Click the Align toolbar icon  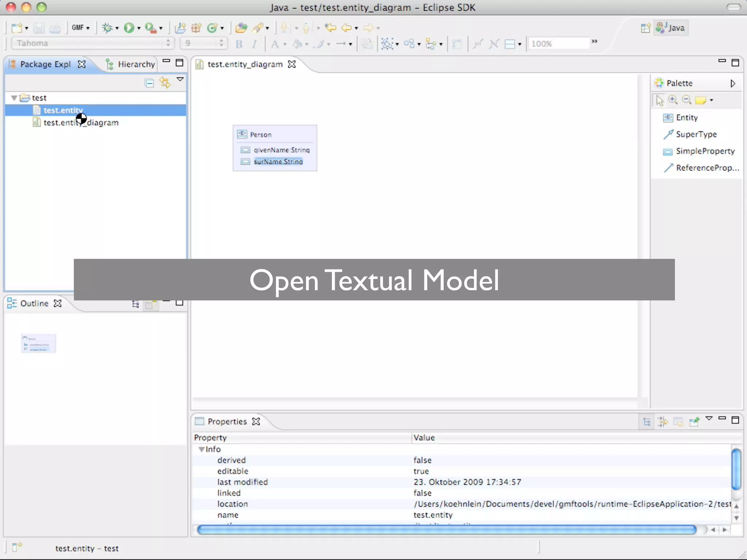[x=431, y=44]
